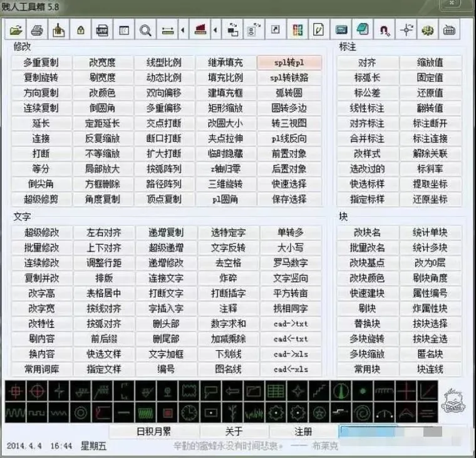
Task: Click the ruler measurement toolbar icon
Action: tap(168, 30)
